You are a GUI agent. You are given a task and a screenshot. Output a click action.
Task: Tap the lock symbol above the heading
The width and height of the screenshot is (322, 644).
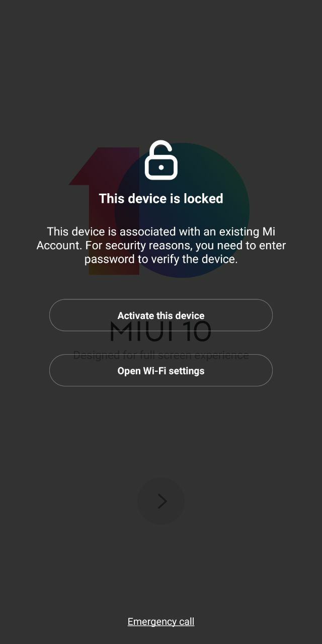point(161,160)
